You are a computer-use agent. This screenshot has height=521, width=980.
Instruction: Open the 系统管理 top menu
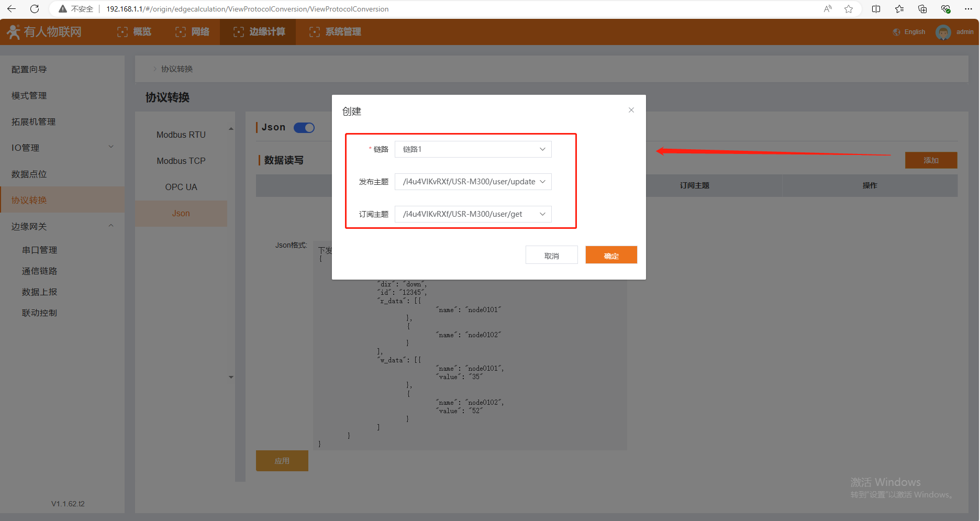pyautogui.click(x=335, y=32)
